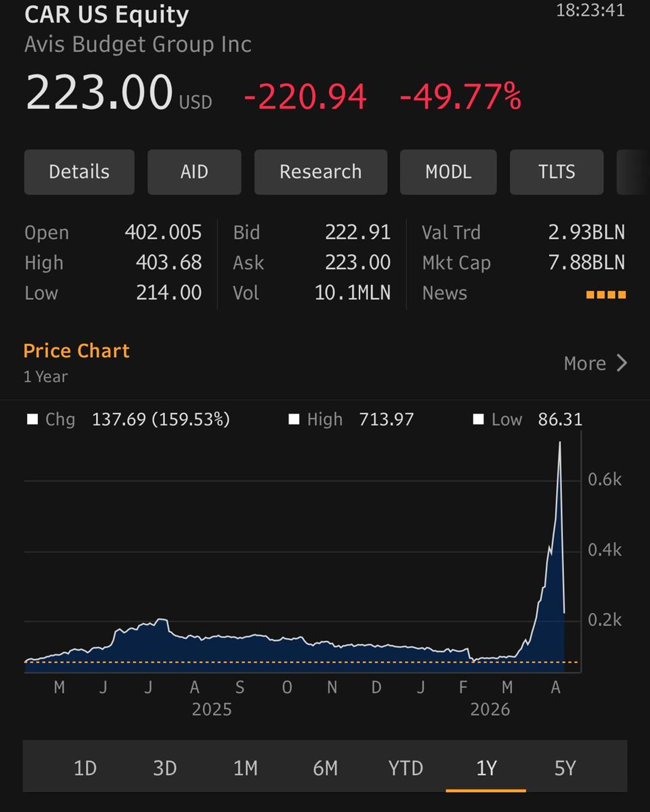
Task: Switch chart to 6M range
Action: [325, 768]
